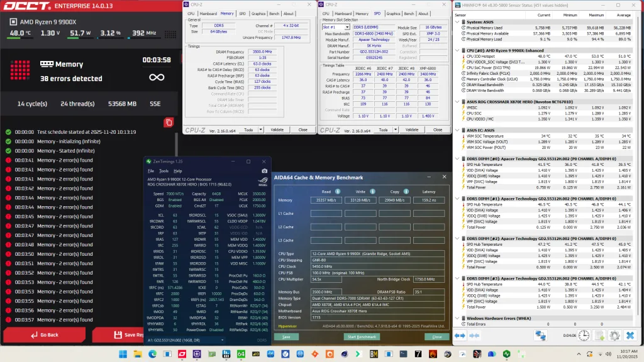Screen dimensions: 644x362
Task: Click HWiNFO's blue networked computers icon
Action: coord(541,336)
